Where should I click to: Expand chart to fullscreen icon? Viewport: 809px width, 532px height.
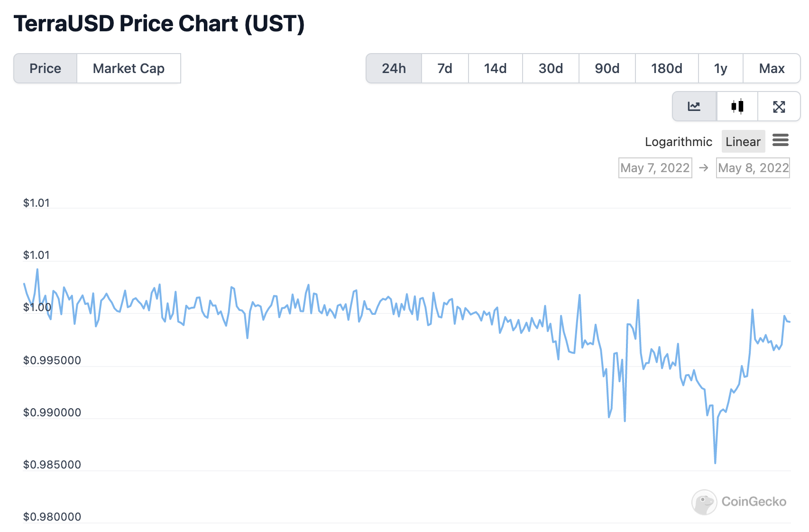point(779,107)
